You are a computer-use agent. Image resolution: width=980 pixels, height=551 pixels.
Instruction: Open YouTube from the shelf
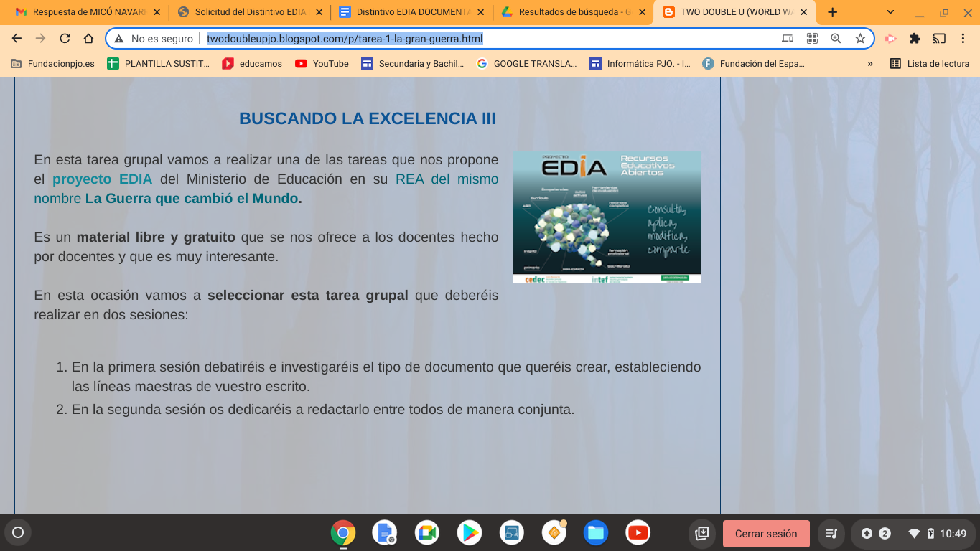coord(638,533)
